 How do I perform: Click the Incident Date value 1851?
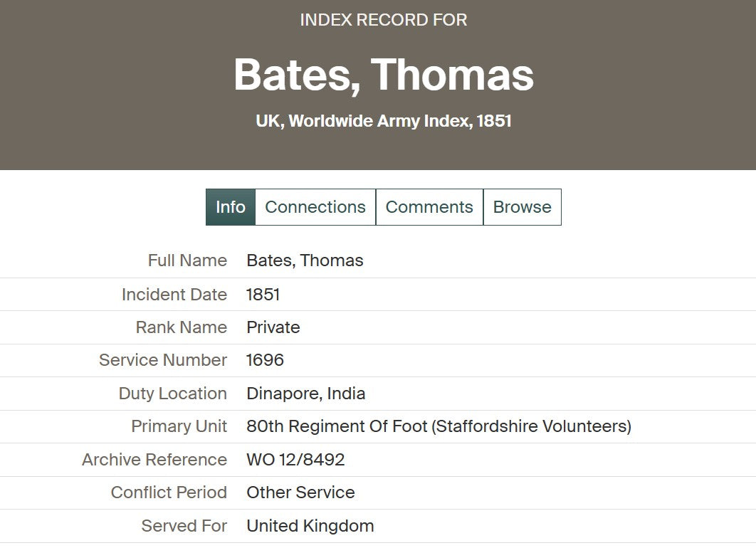(x=263, y=295)
